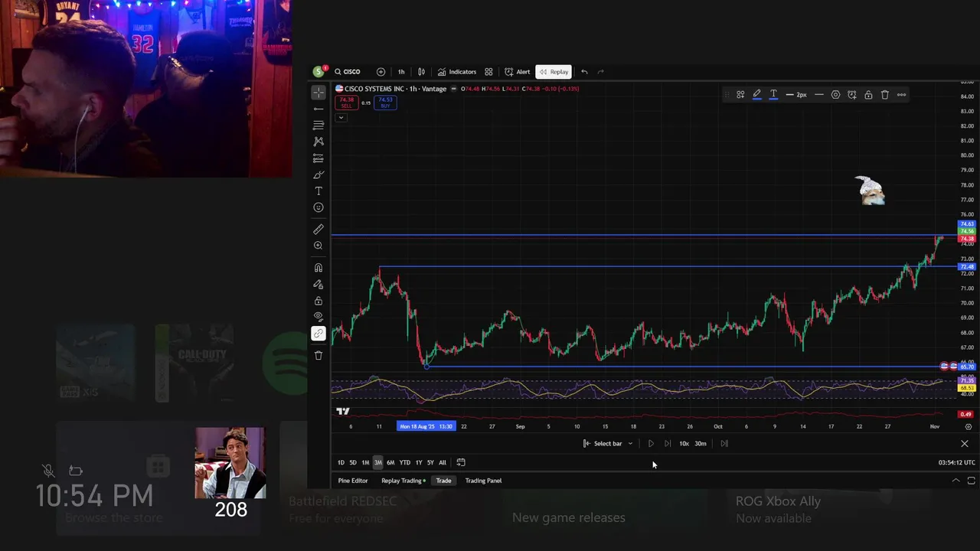Select the Text annotation tool
The width and height of the screenshot is (980, 551).
[318, 191]
